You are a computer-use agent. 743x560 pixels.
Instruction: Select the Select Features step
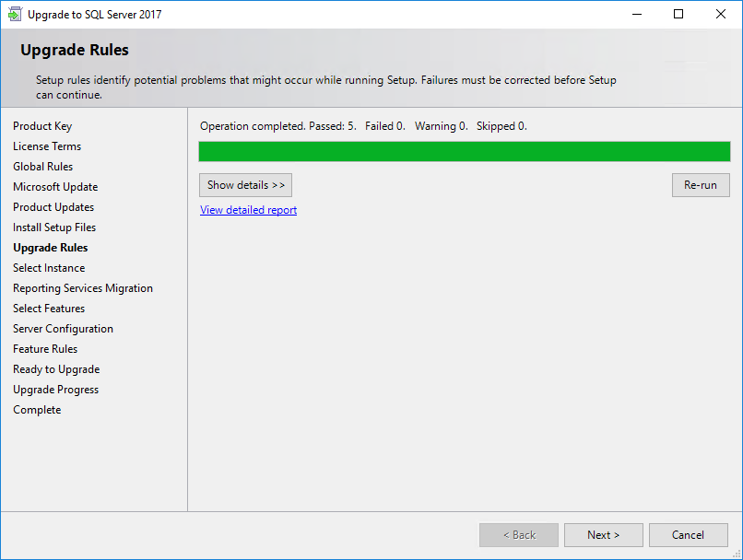point(49,309)
